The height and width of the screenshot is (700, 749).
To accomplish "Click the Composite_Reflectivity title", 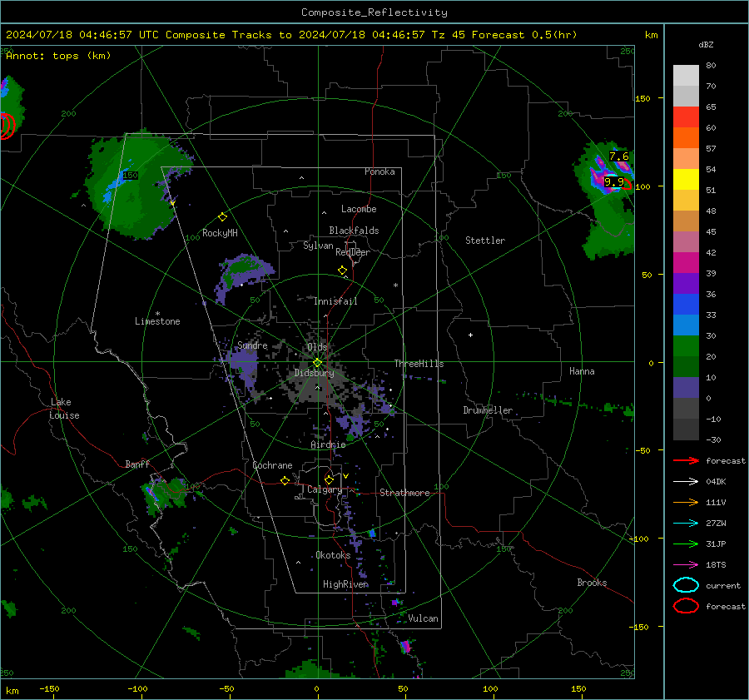I will pos(374,12).
